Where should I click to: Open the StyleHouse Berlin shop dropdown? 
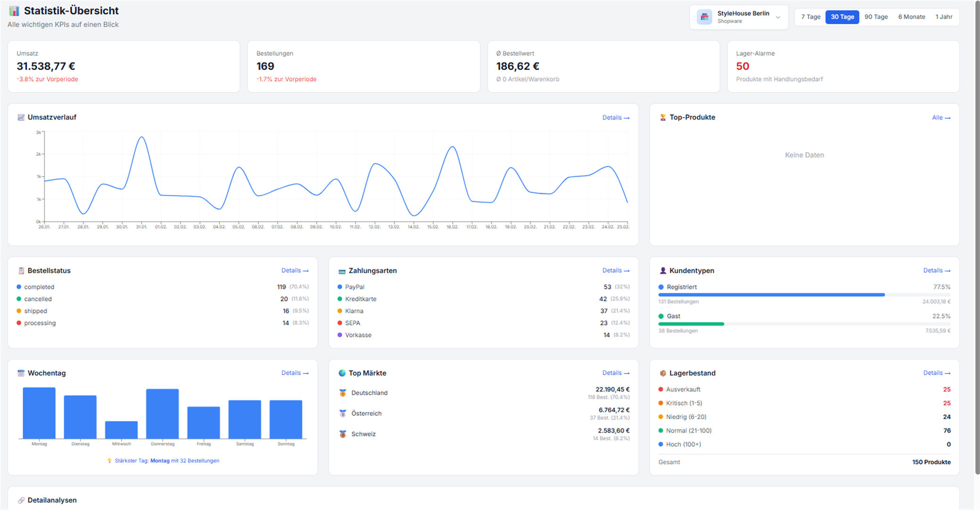[x=777, y=17]
